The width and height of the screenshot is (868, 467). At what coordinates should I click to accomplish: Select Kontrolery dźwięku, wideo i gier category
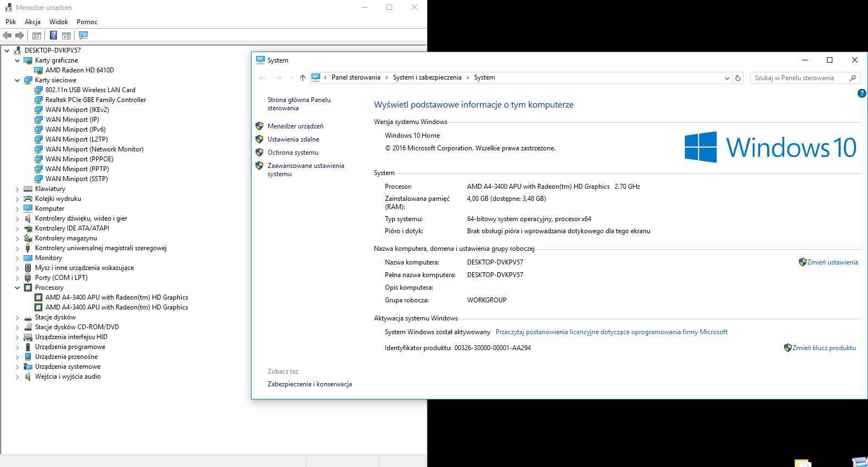click(x=81, y=218)
